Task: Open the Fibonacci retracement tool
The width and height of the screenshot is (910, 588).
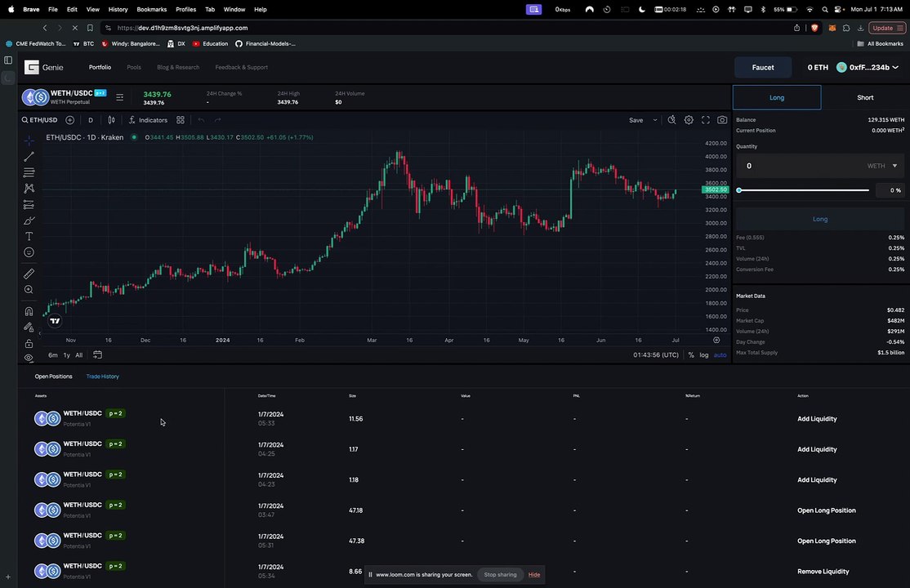Action: pyautogui.click(x=29, y=172)
